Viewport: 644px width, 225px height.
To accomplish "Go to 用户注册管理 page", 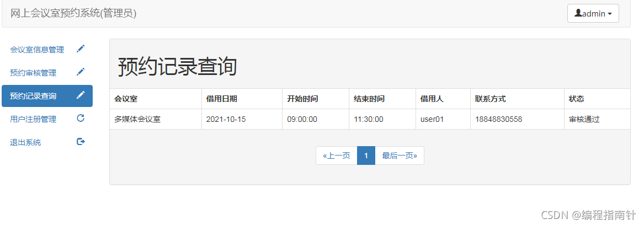I will pyautogui.click(x=33, y=119).
